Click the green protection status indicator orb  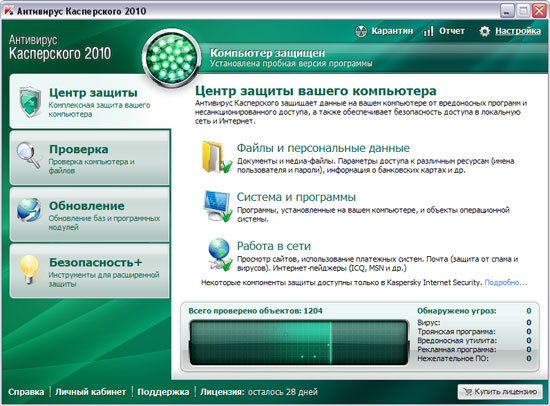tap(172, 58)
